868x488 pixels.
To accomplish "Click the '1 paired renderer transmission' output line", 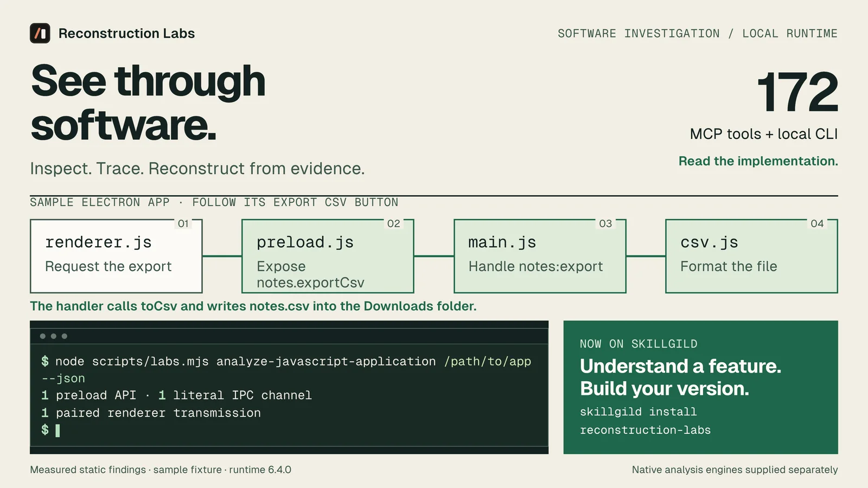I will click(151, 413).
